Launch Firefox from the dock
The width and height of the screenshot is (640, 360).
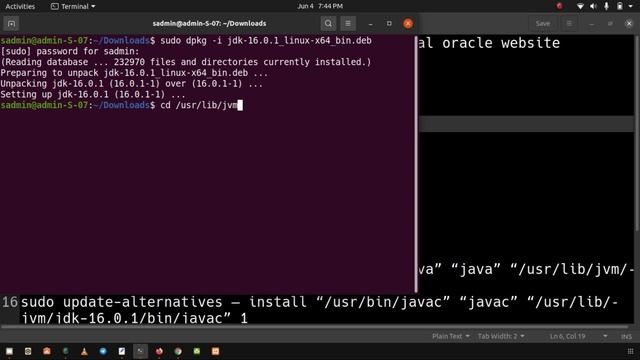point(159,351)
